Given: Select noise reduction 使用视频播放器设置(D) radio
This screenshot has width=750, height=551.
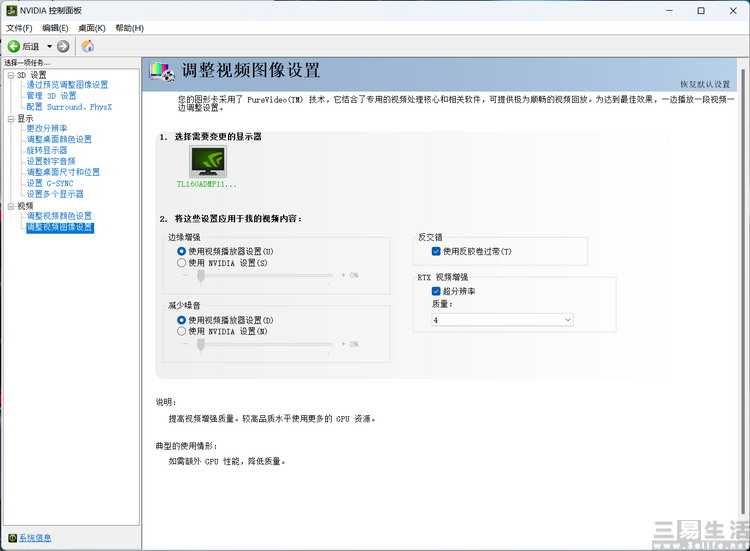Looking at the screenshot, I should point(181,320).
